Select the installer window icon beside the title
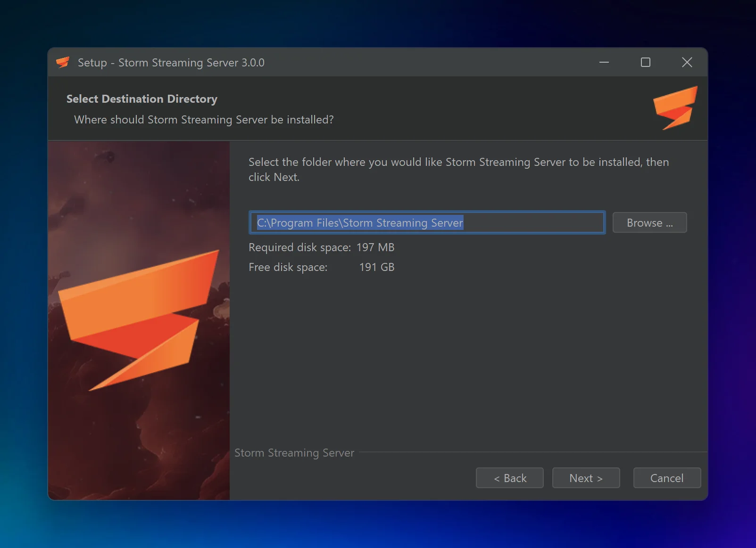 click(x=63, y=62)
